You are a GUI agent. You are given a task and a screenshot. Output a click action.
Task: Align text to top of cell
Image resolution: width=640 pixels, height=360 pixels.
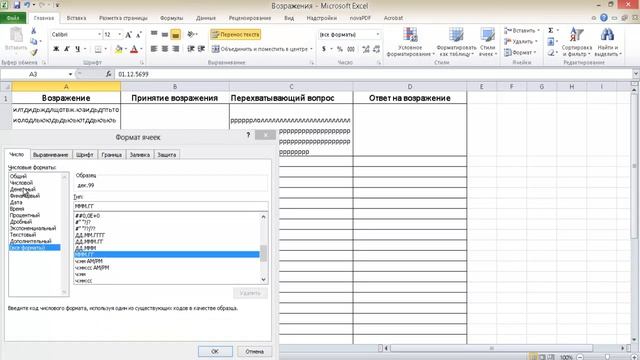pos(154,34)
